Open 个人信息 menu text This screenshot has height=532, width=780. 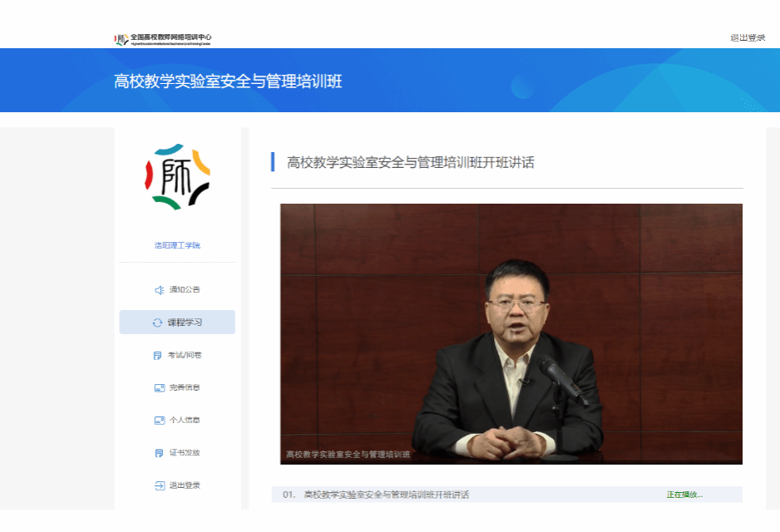click(185, 421)
